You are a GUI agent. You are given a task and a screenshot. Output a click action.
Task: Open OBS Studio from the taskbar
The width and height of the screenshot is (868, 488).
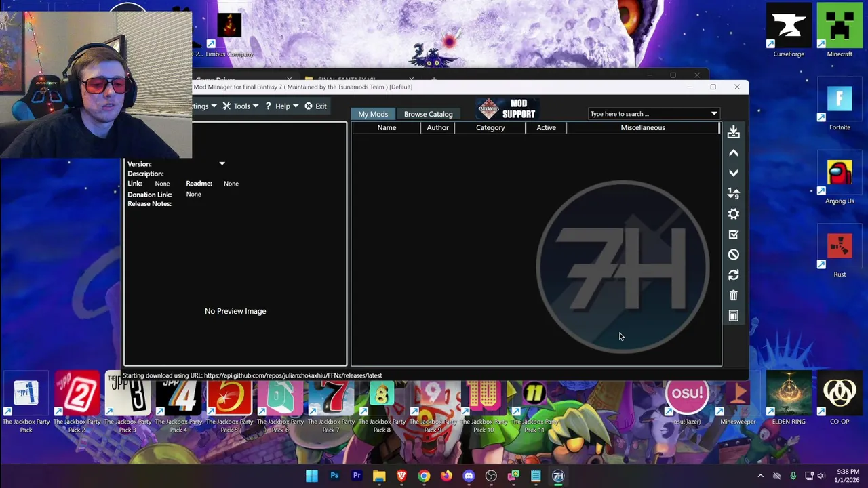[491, 476]
